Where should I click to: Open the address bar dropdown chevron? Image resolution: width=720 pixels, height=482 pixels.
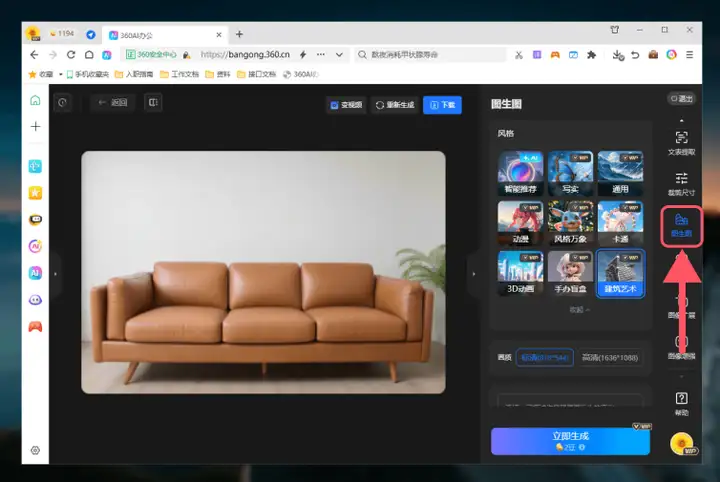tap(339, 55)
